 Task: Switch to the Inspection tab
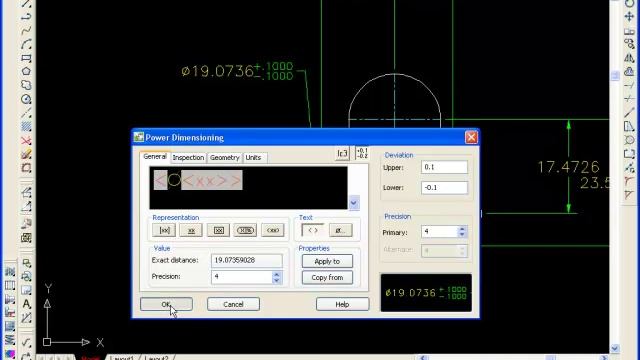188,158
